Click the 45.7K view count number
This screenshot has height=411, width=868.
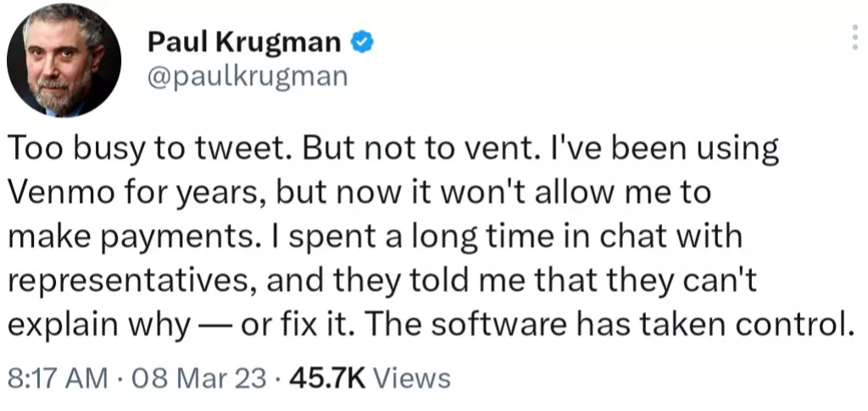327,378
